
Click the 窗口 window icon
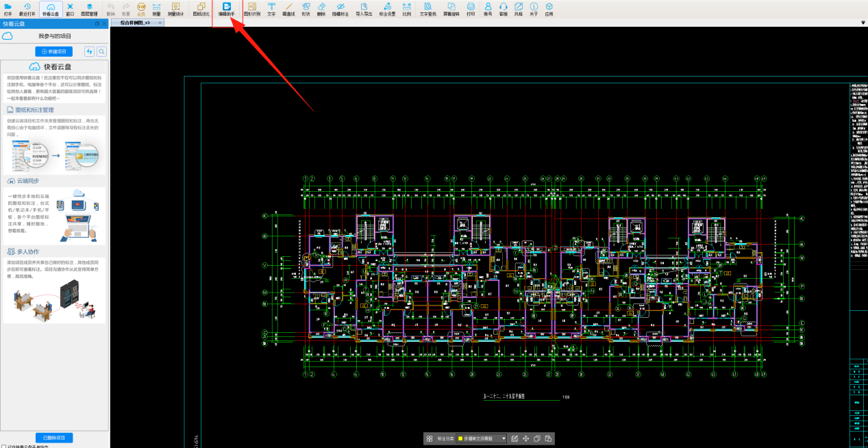pos(70,9)
